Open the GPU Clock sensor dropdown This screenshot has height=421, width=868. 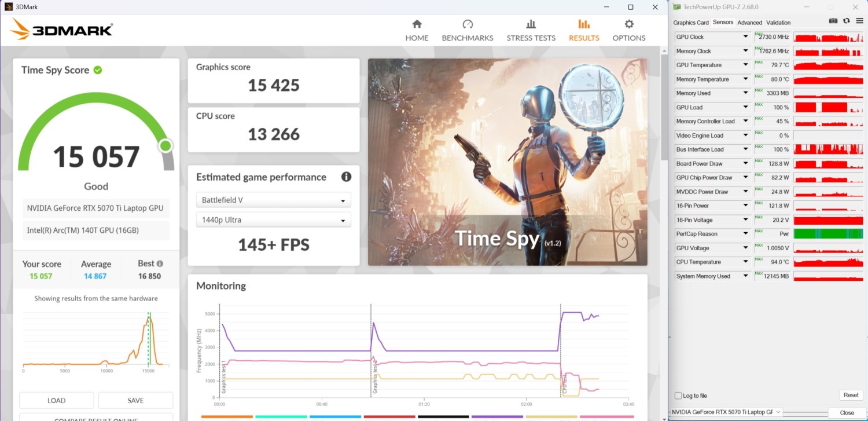746,37
